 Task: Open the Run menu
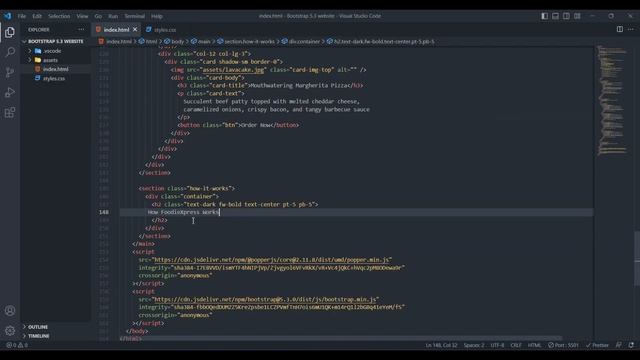(x=113, y=16)
